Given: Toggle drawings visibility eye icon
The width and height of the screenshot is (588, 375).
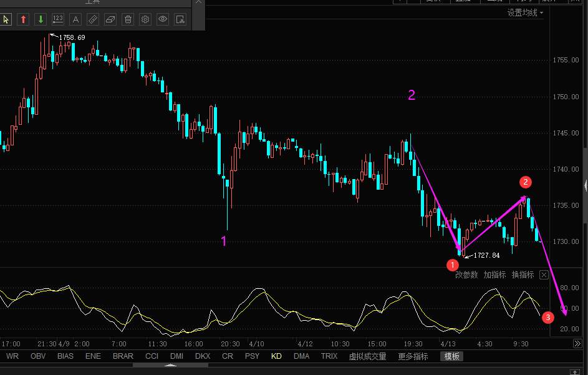Looking at the screenshot, I should [x=163, y=19].
